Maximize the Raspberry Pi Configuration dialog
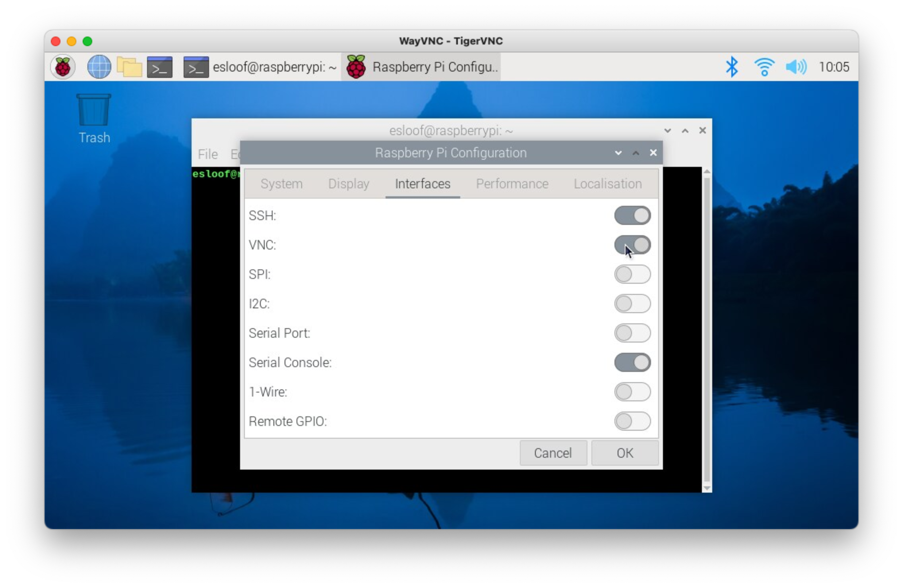903x588 pixels. (x=636, y=153)
